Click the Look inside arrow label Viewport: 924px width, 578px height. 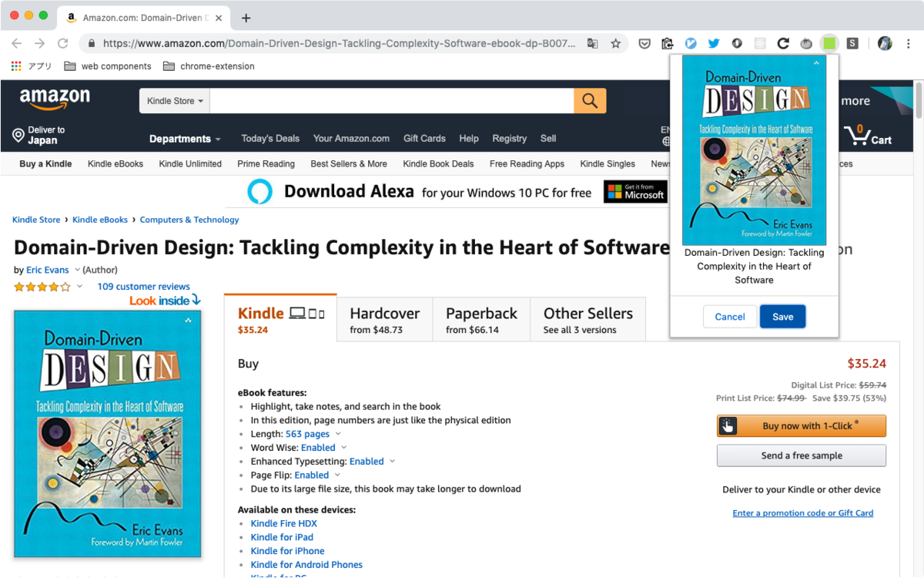(x=165, y=301)
